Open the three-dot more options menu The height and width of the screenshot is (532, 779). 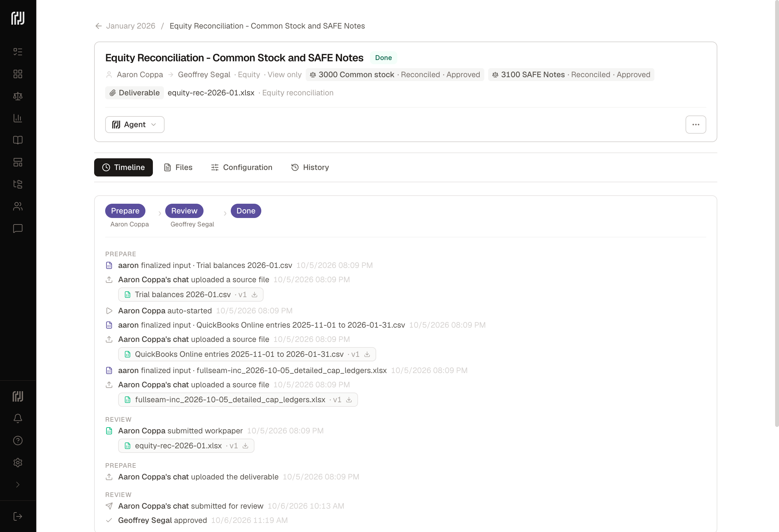[x=696, y=125]
